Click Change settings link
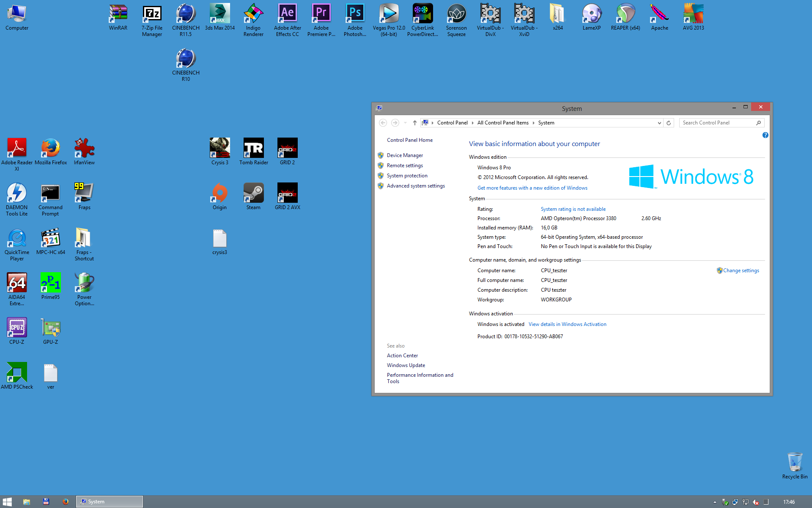The height and width of the screenshot is (508, 812). pyautogui.click(x=741, y=271)
